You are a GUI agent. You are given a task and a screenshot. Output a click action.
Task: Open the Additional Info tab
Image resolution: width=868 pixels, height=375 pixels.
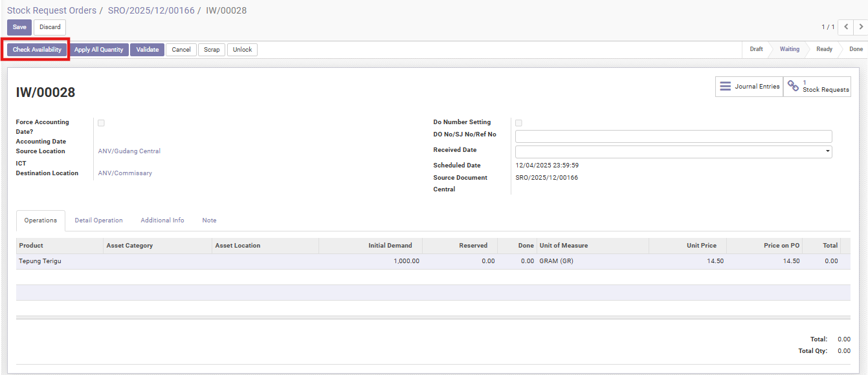[x=162, y=220]
